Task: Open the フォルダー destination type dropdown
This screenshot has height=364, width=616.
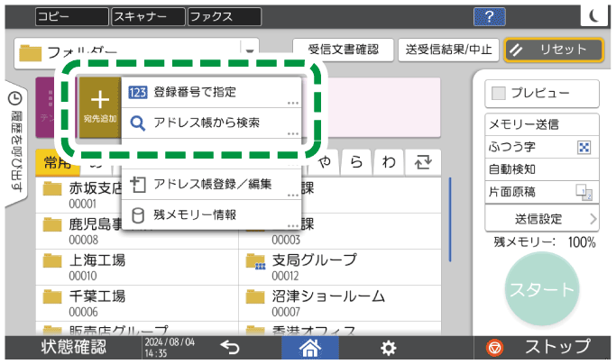Action: [136, 52]
